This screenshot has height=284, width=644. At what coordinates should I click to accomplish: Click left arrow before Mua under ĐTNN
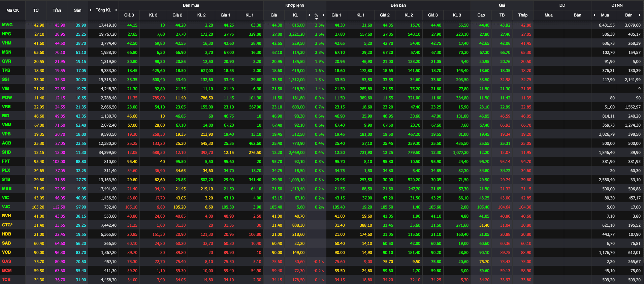click(x=594, y=15)
